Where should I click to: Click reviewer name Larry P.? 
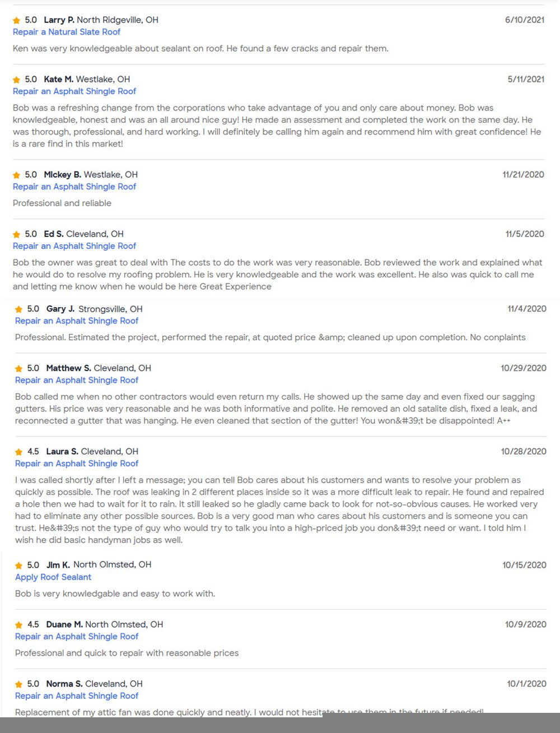[59, 20]
